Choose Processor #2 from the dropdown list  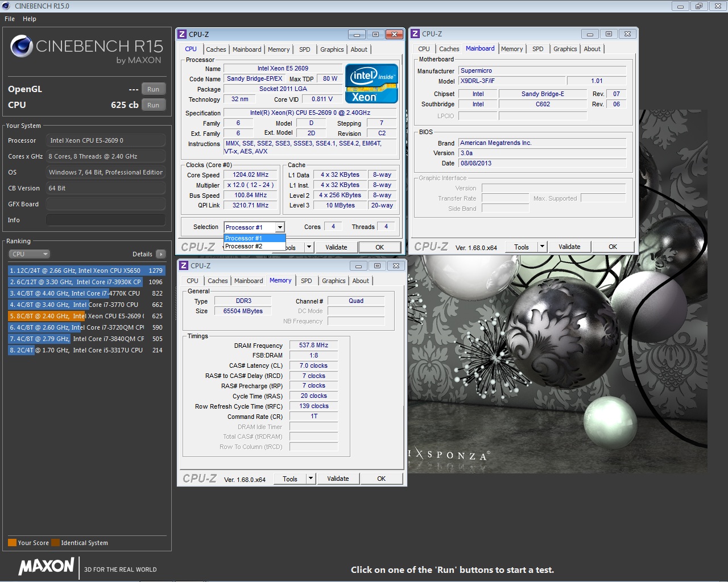point(255,246)
